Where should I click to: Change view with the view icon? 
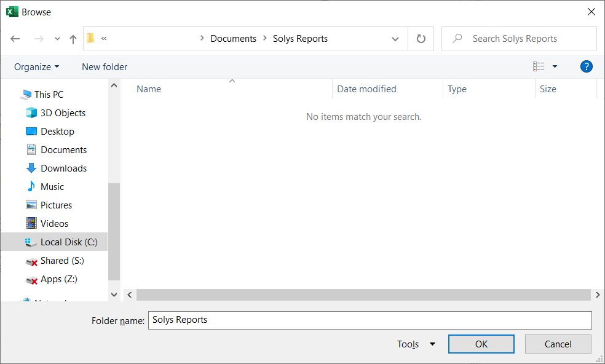539,66
